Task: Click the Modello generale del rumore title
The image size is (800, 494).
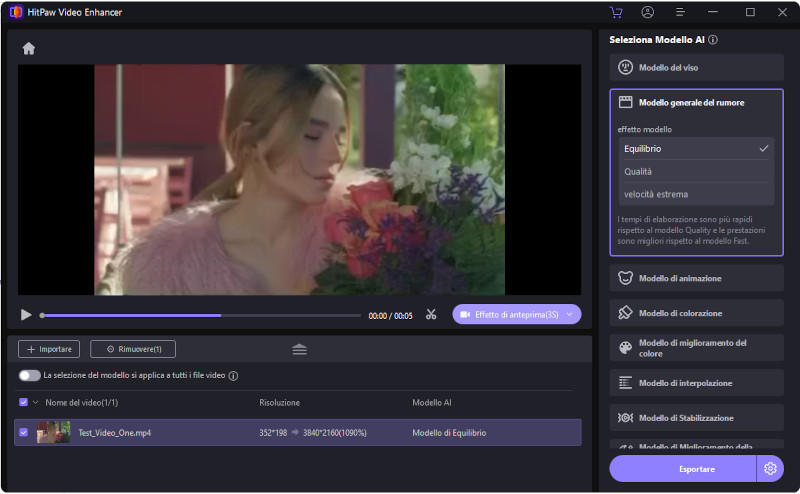Action: click(x=691, y=103)
